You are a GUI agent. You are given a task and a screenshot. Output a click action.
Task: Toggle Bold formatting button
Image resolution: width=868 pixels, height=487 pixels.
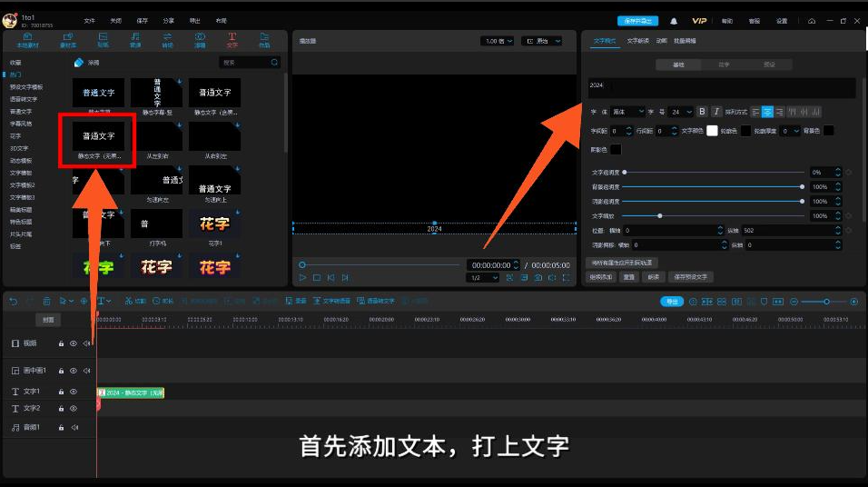(x=702, y=112)
